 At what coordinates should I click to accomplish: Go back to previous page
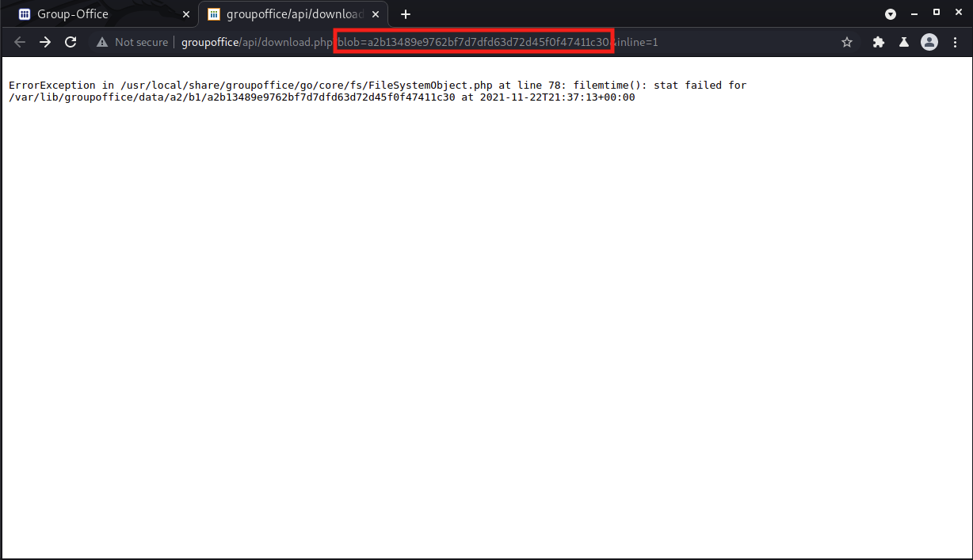(20, 42)
